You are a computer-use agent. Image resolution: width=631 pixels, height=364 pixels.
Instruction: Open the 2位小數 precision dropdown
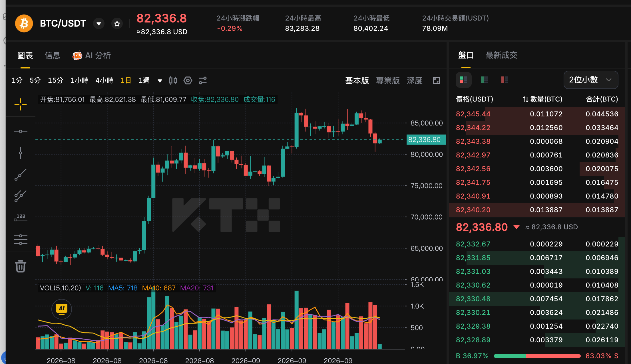click(x=591, y=80)
